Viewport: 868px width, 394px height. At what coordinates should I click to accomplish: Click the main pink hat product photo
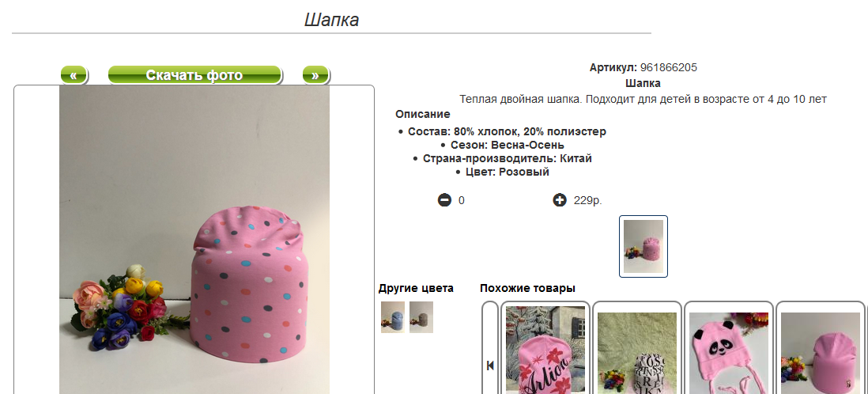tap(194, 240)
